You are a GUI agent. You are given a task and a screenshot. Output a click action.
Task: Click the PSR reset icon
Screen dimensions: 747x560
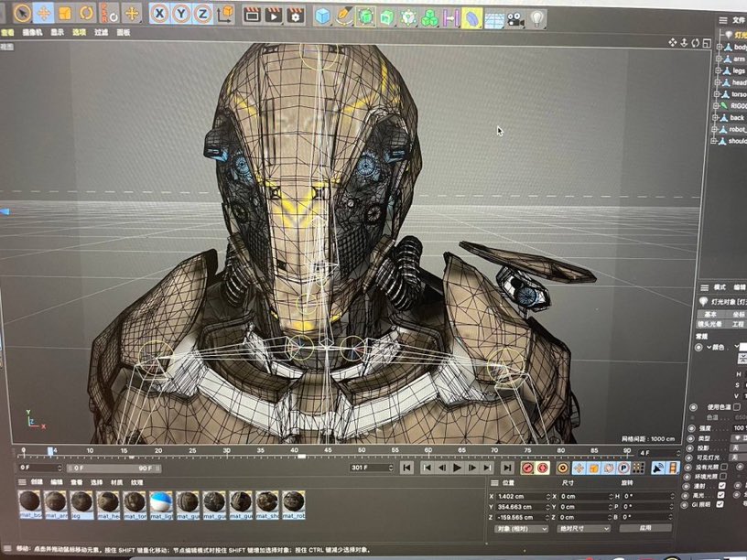[x=109, y=14]
